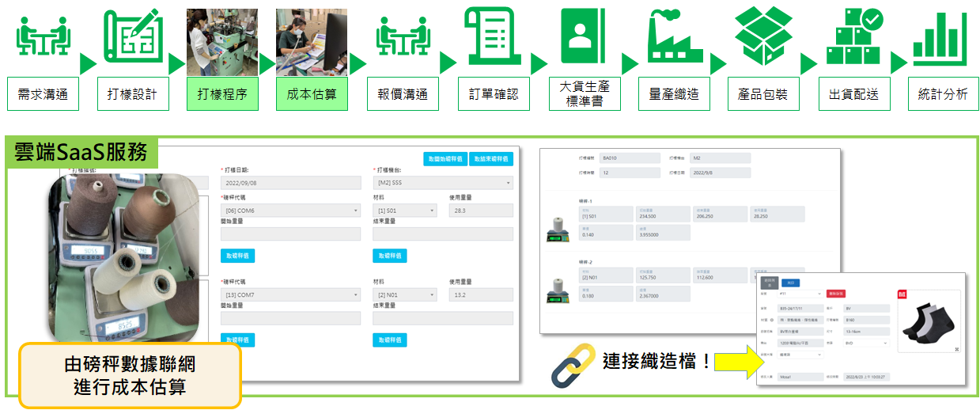This screenshot has width=980, height=410.
Task: Open the 成本估算 workstation photo
Action: click(312, 42)
